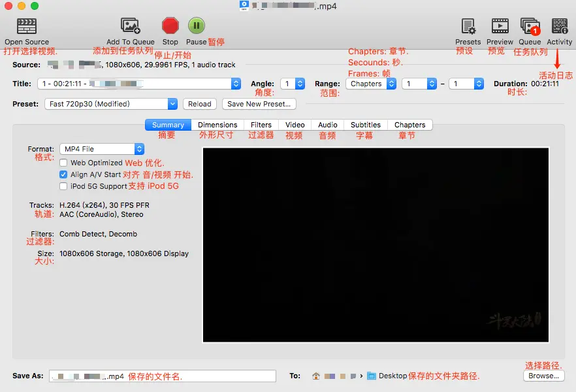576x392 pixels.
Task: Show the Queue with badge icon
Action: (530, 26)
